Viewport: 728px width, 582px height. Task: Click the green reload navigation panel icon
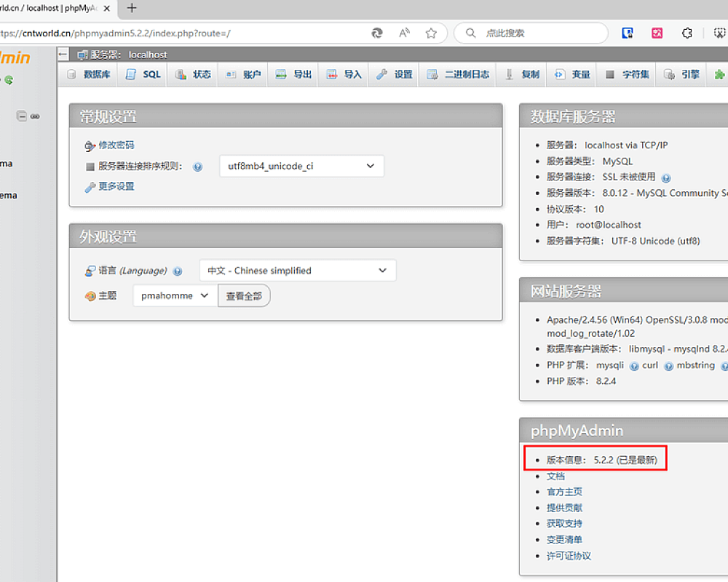[9, 80]
